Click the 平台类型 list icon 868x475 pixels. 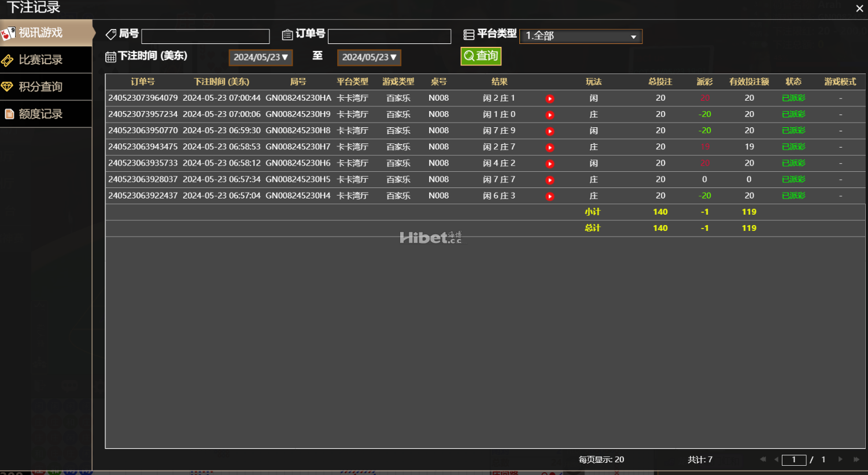pyautogui.click(x=469, y=35)
